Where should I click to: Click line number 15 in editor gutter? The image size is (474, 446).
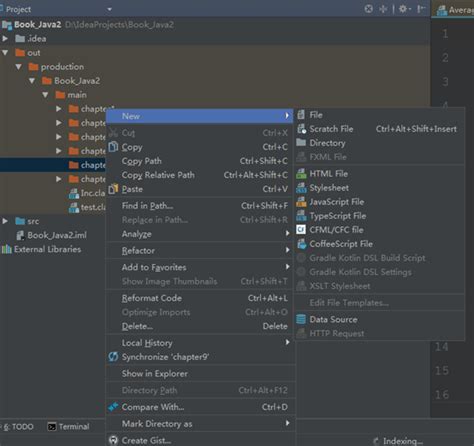coord(442,371)
